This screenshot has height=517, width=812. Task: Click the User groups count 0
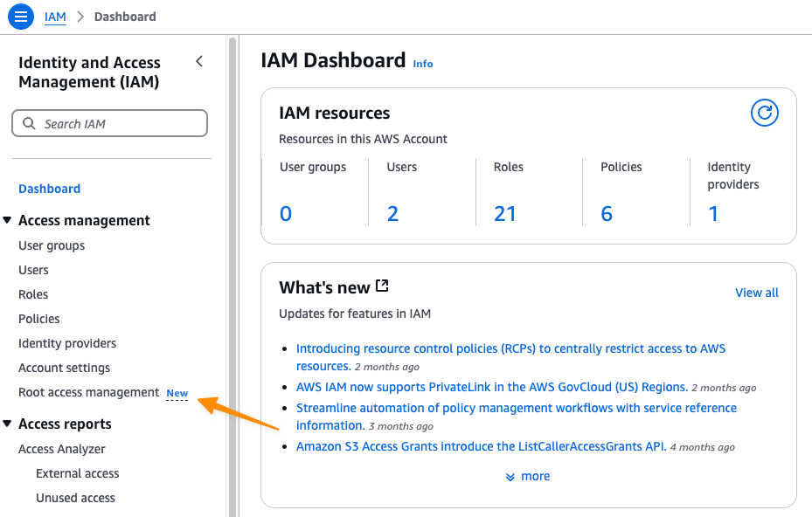[286, 213]
